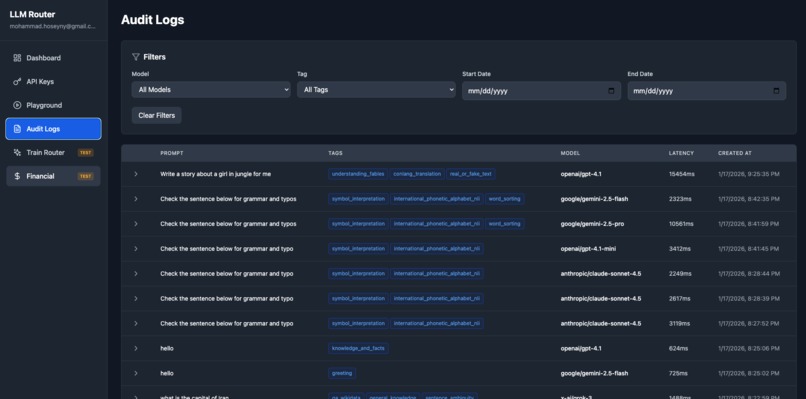Screen dimensions: 806x399
Task: Click word_sorting tag in gemini-2.5-pro row
Action: [x=505, y=224]
